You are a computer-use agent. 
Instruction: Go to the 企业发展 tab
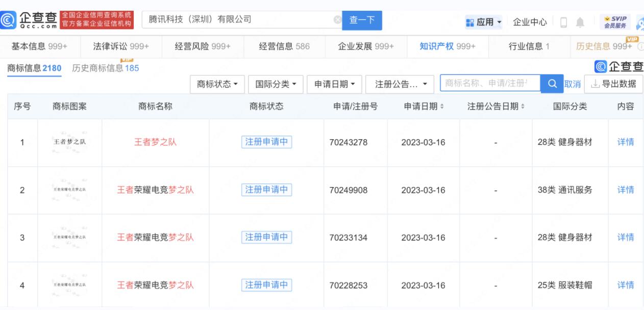(366, 47)
